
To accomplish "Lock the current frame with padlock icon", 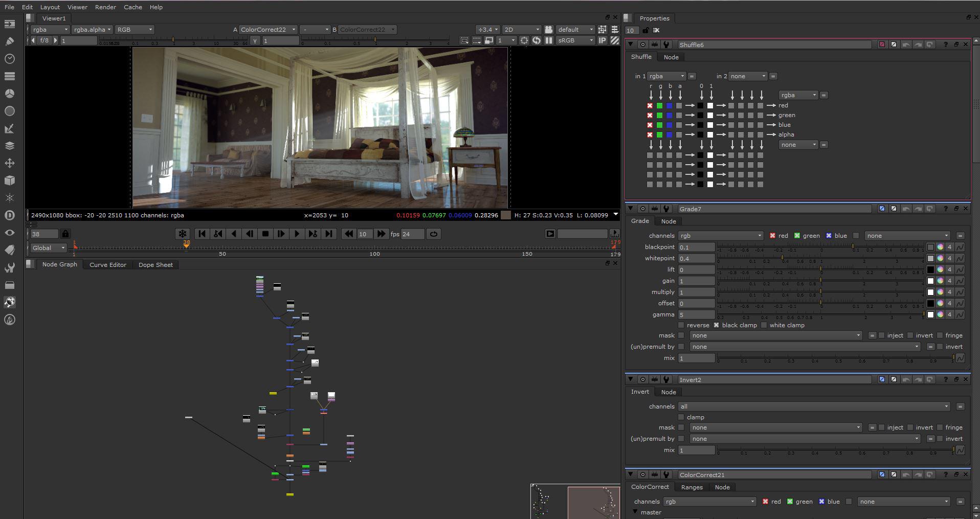I will click(x=65, y=234).
